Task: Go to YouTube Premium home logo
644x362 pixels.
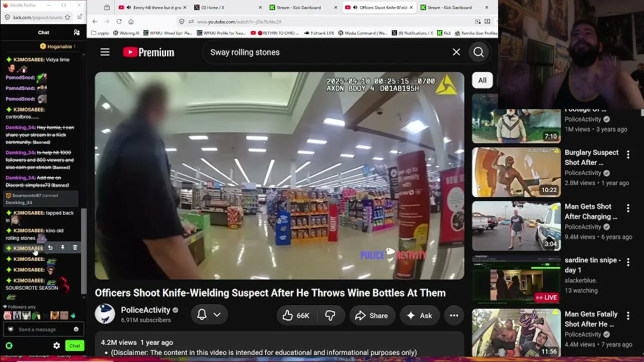Action: [x=148, y=52]
